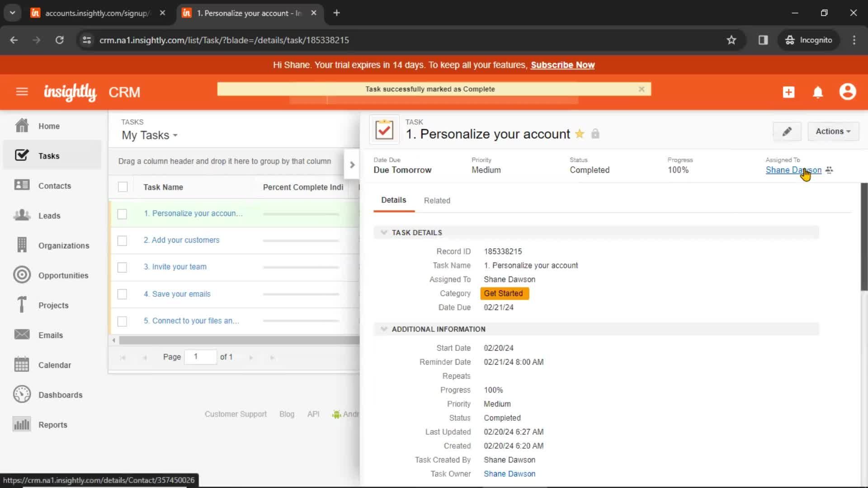
Task: Dismiss the task completed notification
Action: (642, 89)
